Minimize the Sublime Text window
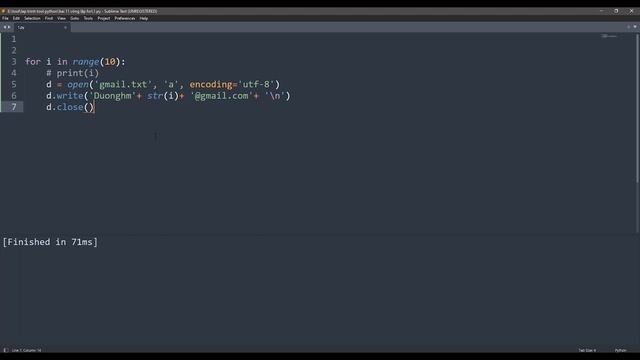Image resolution: width=640 pixels, height=360 pixels. click(x=602, y=11)
